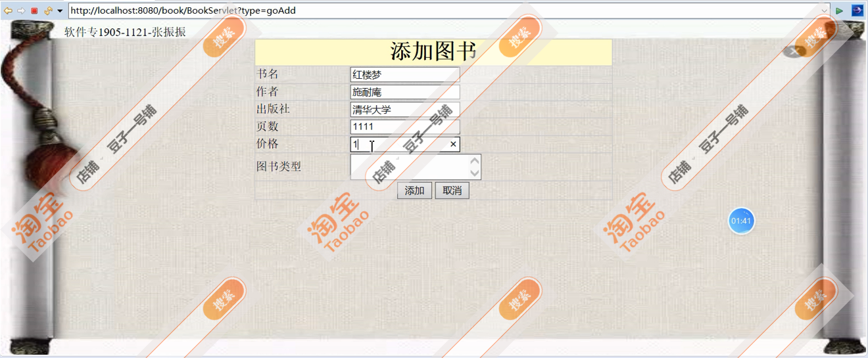Submit the form with 添加 button
The width and height of the screenshot is (868, 358).
414,190
